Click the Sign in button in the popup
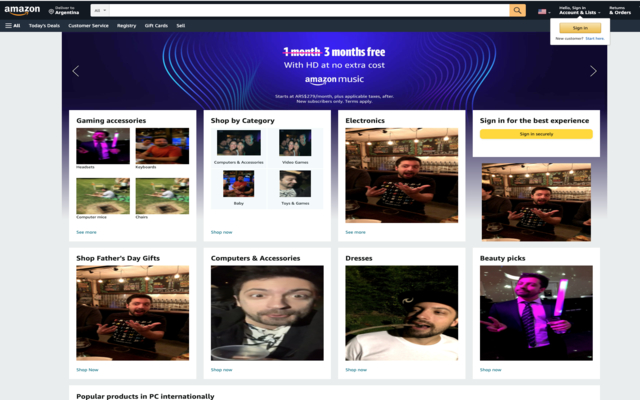 (x=580, y=28)
